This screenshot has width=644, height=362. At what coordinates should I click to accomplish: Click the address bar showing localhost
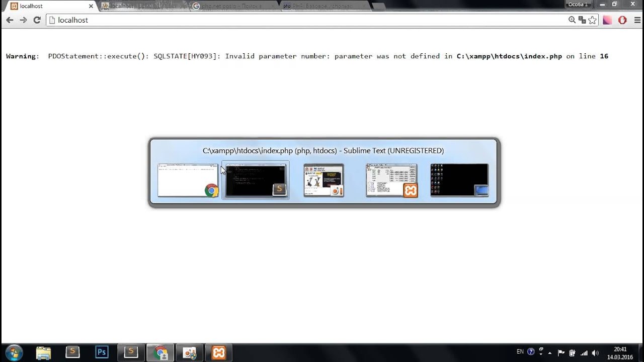click(x=307, y=20)
